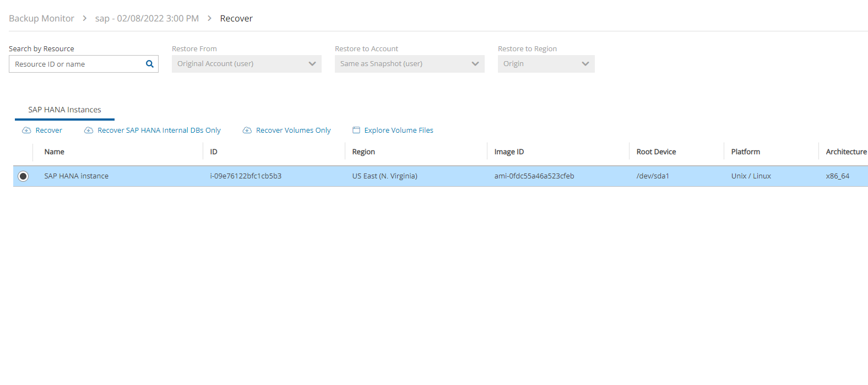Click the Architecture column header
Image resolution: width=868 pixels, height=385 pixels.
point(845,152)
